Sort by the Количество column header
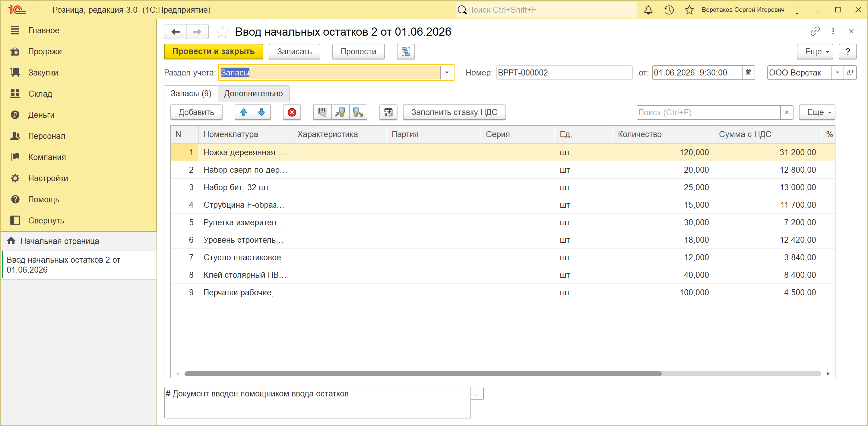The height and width of the screenshot is (426, 868). (x=663, y=134)
